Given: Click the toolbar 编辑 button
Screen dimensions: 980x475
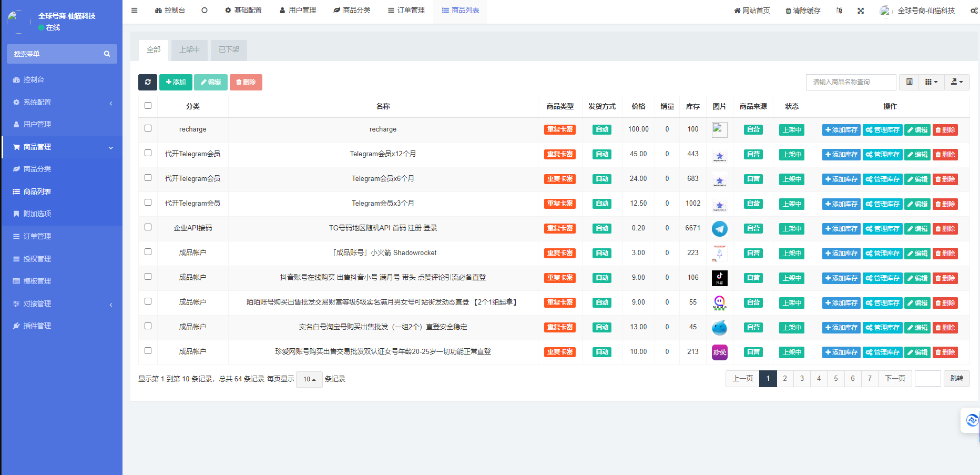Looking at the screenshot, I should [211, 82].
